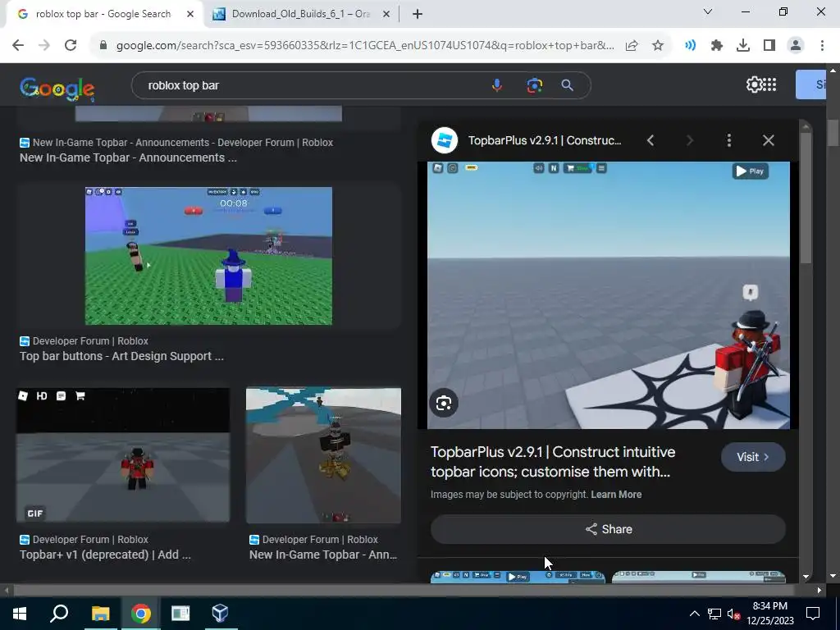
Task: Click preview panel scroll down arrow
Action: click(x=806, y=577)
